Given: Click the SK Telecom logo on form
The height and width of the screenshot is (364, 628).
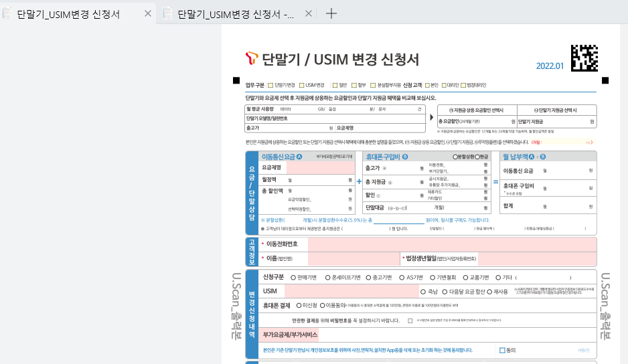Looking at the screenshot, I should click(252, 58).
